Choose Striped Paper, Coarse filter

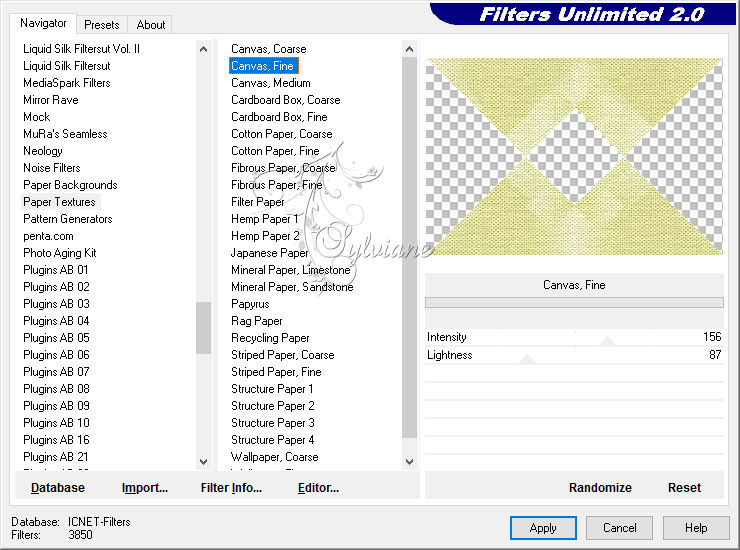pyautogui.click(x=282, y=355)
